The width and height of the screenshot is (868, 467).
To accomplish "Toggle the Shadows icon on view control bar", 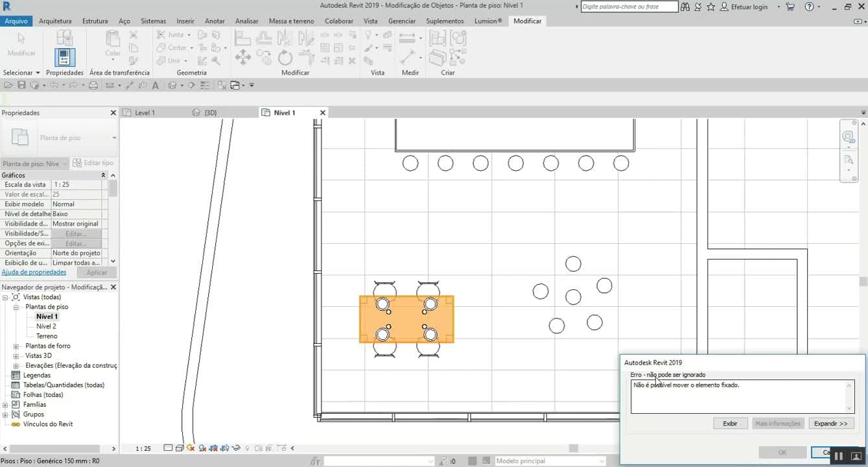I will click(202, 448).
